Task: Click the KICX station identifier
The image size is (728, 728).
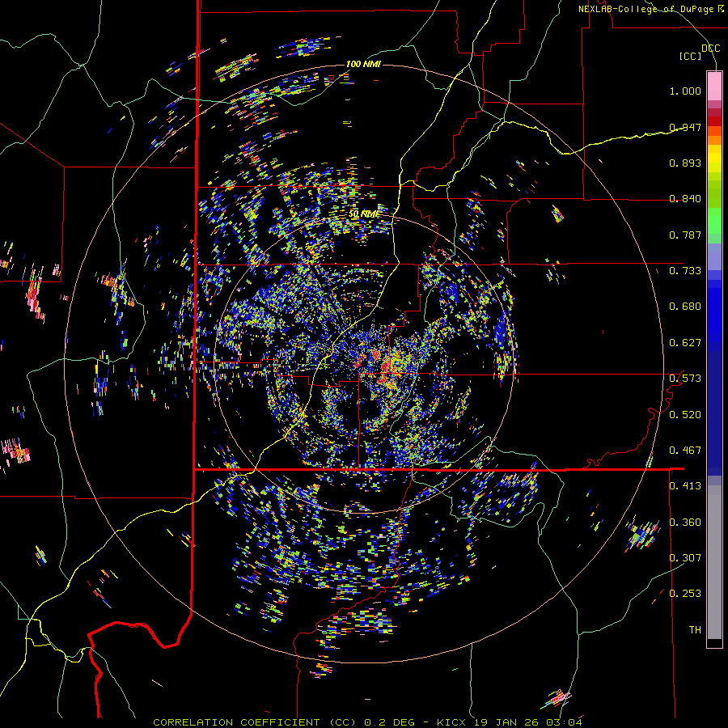Action: (451, 722)
